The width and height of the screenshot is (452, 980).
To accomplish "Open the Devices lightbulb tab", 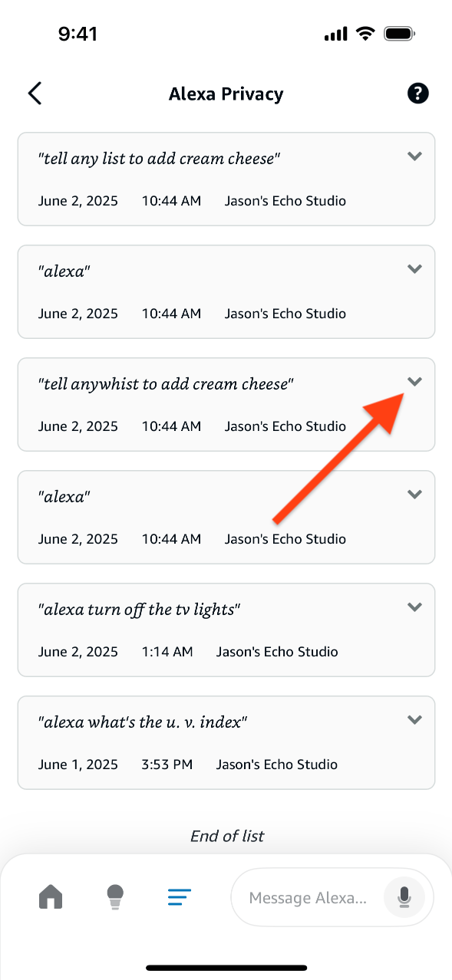I will tap(115, 896).
